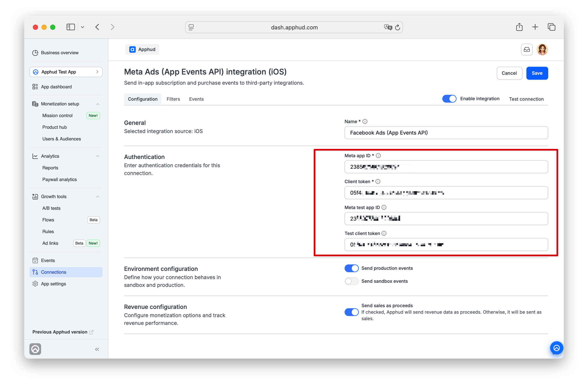588x391 pixels.
Task: Click the Safari translate icon
Action: [x=388, y=27]
